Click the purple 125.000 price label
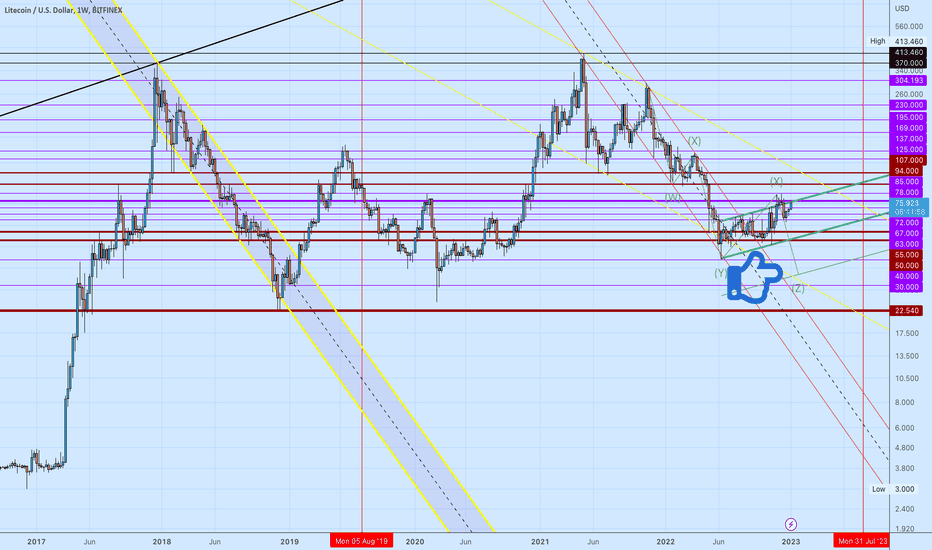Viewport: 932px width, 550px height. 908,149
